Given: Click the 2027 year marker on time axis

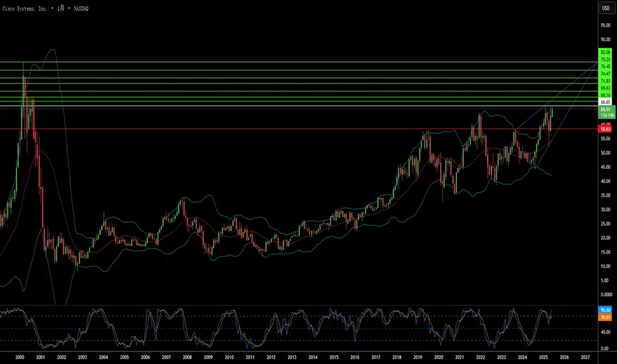Looking at the screenshot, I should 585,357.
